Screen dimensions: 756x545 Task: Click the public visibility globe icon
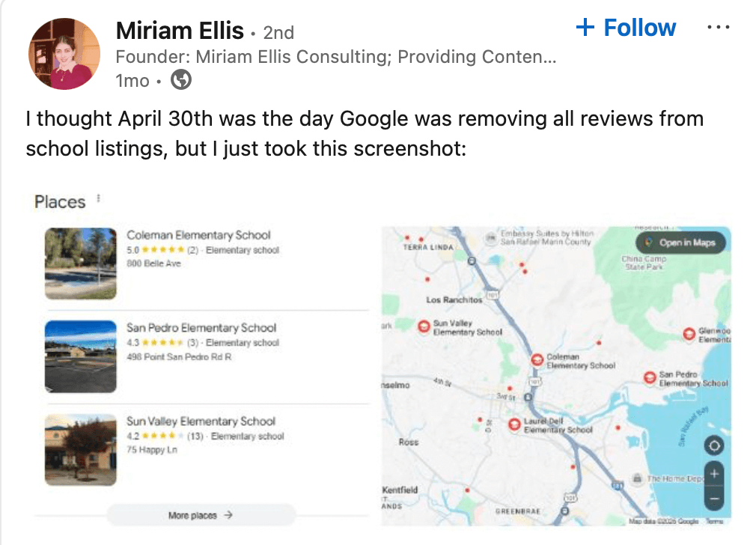click(x=181, y=80)
